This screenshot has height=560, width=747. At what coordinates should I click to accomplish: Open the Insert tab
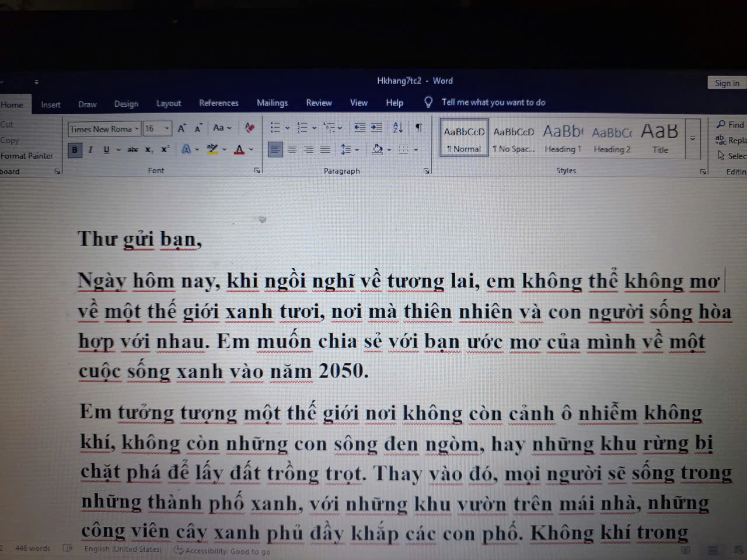click(51, 104)
